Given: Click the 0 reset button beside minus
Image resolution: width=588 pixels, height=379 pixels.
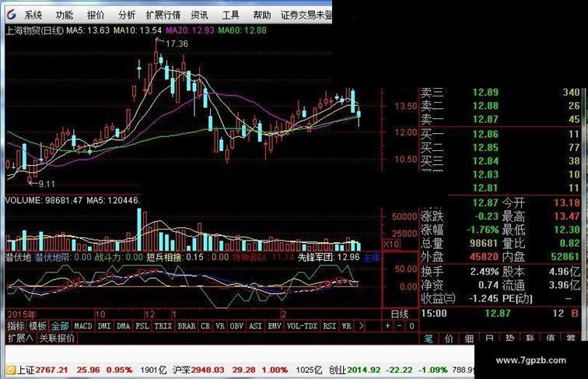Looking at the screenshot, I should tap(411, 326).
